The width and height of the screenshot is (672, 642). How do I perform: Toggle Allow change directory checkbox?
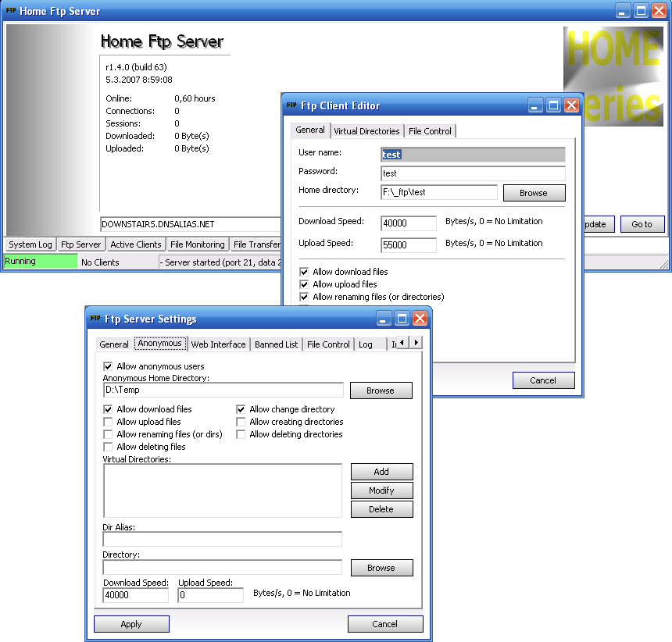tap(241, 409)
